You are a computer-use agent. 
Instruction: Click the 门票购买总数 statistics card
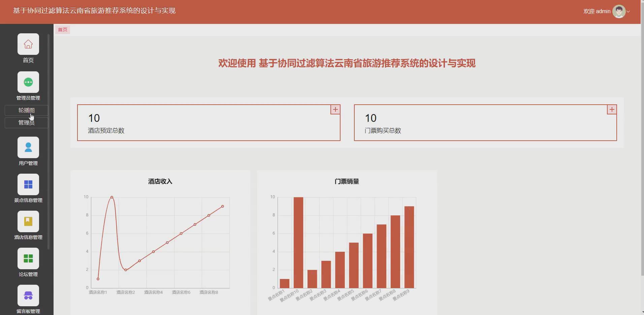pyautogui.click(x=485, y=123)
